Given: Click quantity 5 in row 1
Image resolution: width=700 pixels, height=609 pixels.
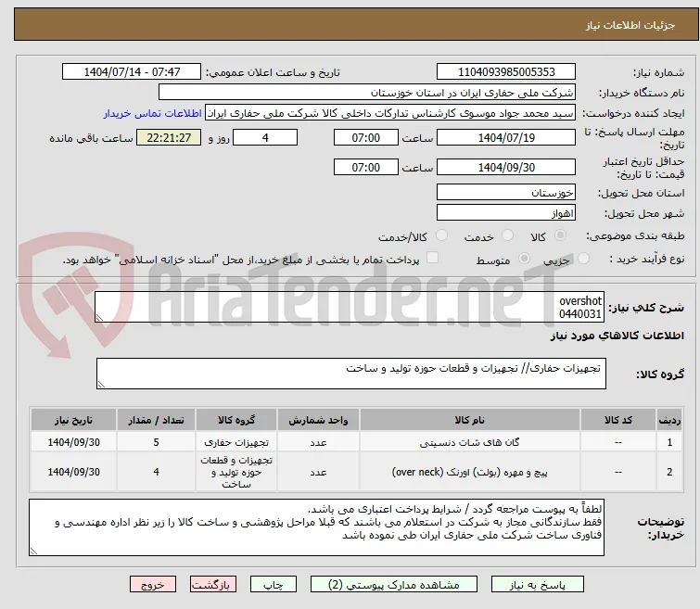Looking at the screenshot, I should pyautogui.click(x=156, y=442).
